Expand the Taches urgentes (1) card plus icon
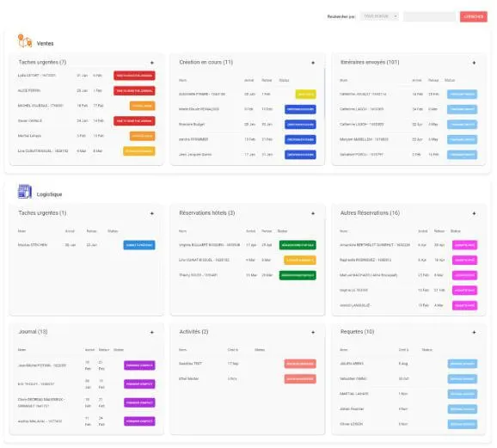497x448 pixels. coord(152,213)
